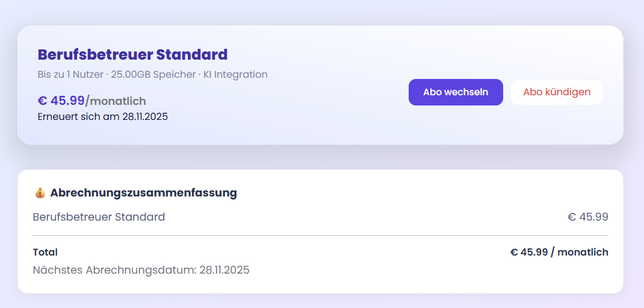Screen dimensions: 644x308
Task: Click the money bag icon
Action: 40,193
